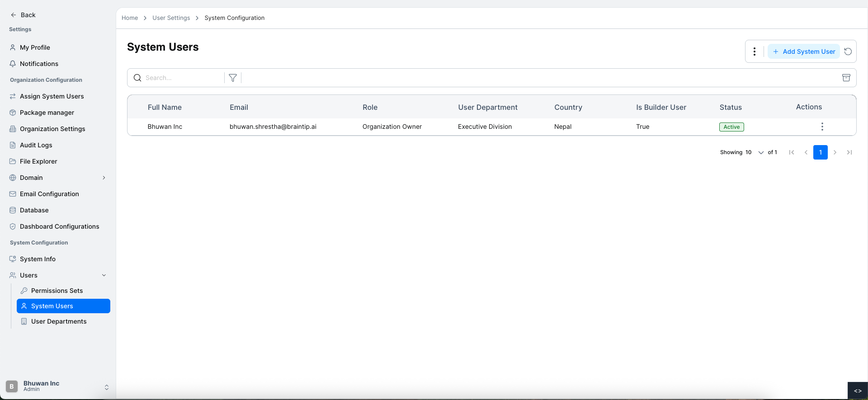
Task: Open the three-dot menu next to Add System User
Action: click(x=755, y=52)
